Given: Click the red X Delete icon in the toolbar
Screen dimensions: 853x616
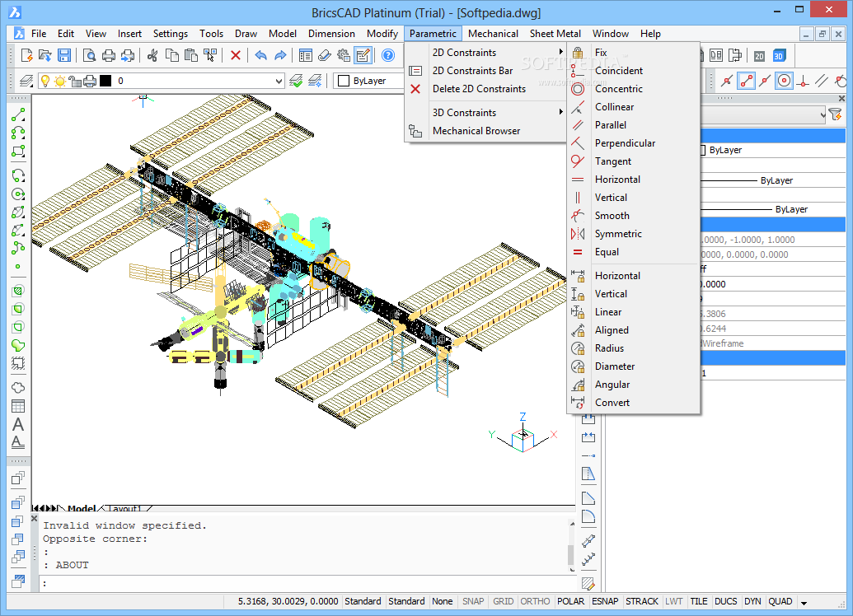Looking at the screenshot, I should (x=236, y=55).
